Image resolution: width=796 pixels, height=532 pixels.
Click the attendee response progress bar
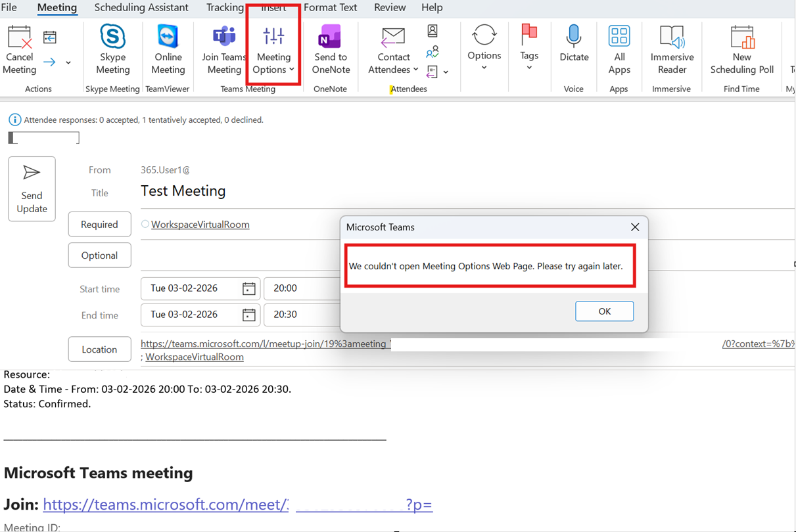tap(44, 138)
